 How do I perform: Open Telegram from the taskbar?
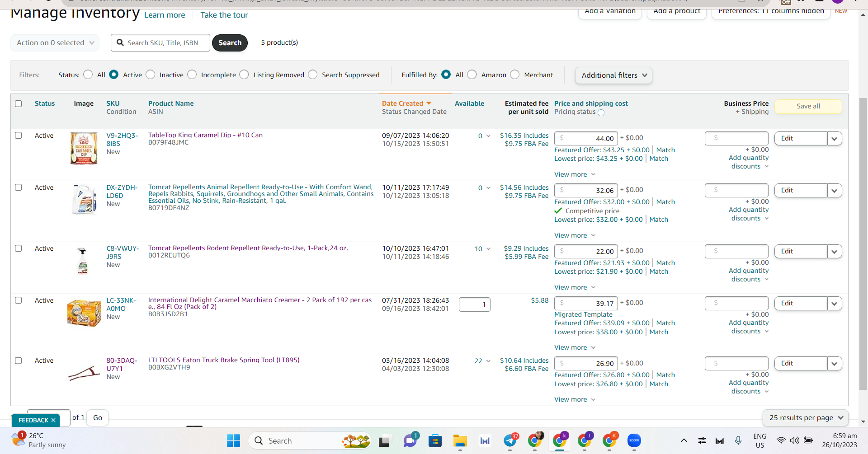click(x=510, y=440)
